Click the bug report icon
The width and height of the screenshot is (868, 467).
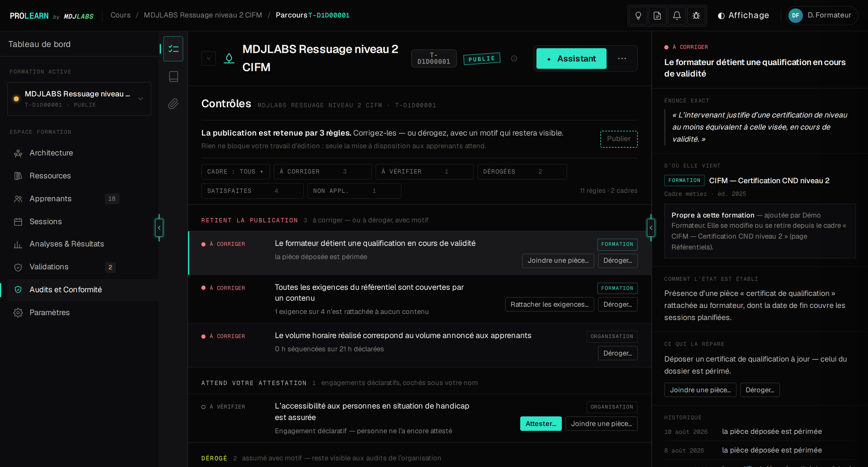click(696, 15)
